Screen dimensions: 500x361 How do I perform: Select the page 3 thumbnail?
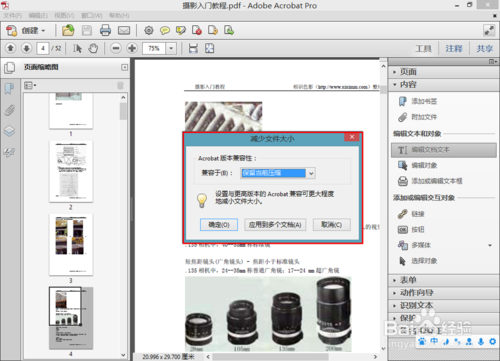click(x=71, y=244)
